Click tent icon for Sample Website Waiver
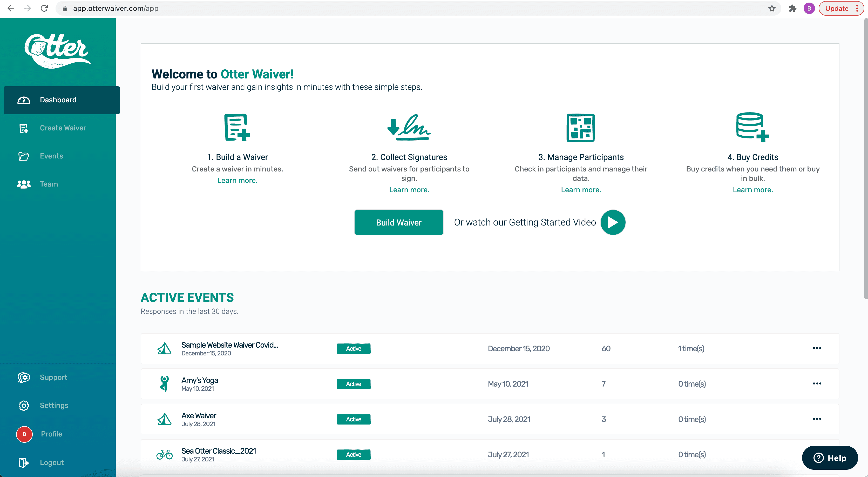 click(x=164, y=348)
